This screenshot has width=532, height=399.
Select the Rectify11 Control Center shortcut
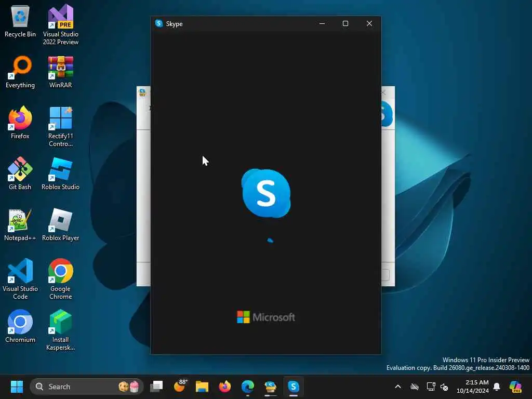click(x=60, y=127)
